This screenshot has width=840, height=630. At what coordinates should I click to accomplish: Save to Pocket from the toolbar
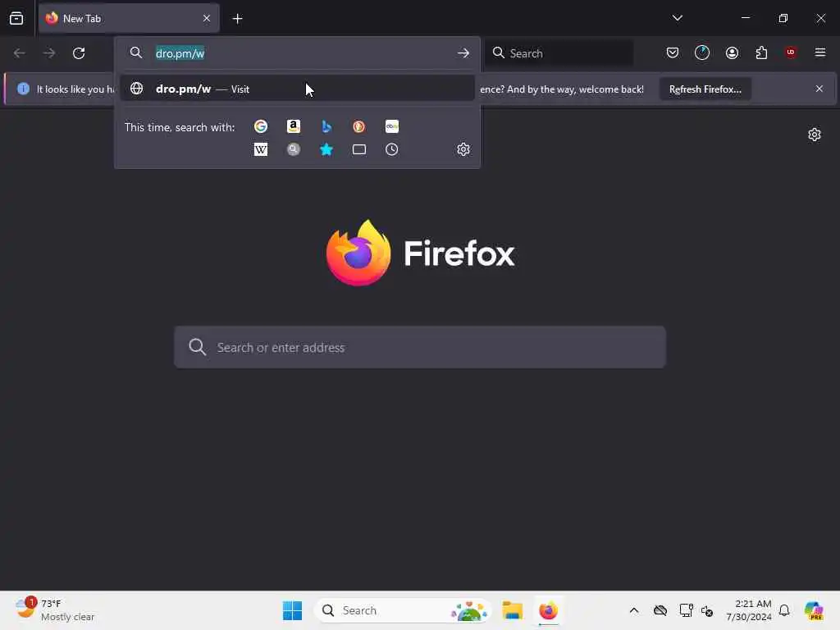673,52
